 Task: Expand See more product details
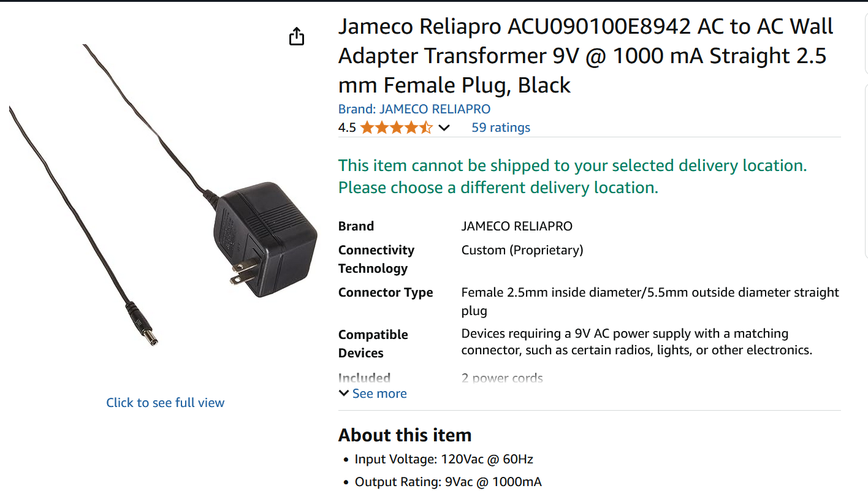tap(379, 394)
